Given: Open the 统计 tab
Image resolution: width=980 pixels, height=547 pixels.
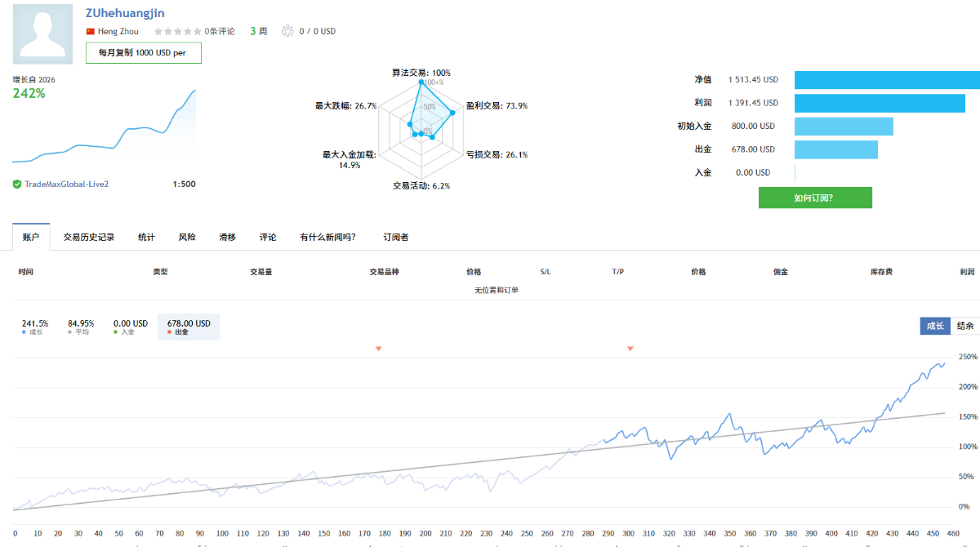Looking at the screenshot, I should (x=146, y=238).
